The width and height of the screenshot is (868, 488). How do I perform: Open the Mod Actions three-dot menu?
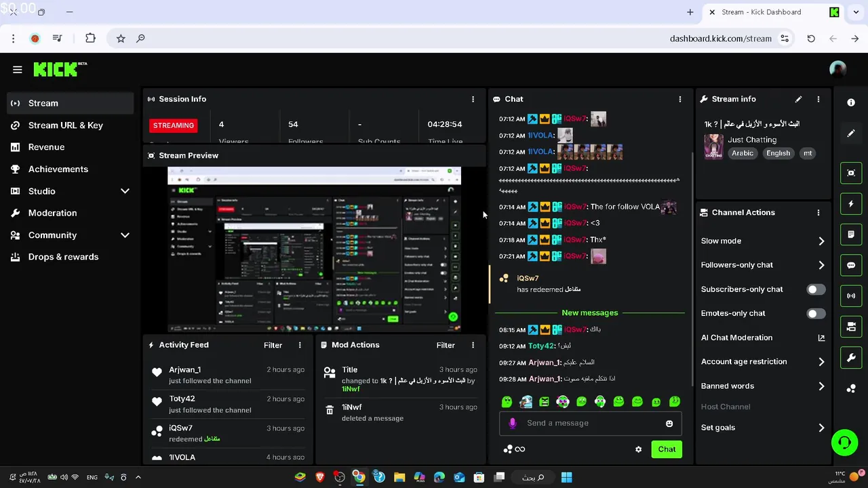click(x=473, y=345)
